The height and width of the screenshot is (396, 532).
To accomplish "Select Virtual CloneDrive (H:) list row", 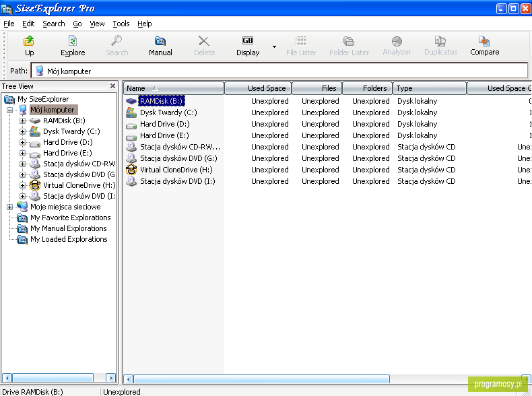I will [x=176, y=170].
